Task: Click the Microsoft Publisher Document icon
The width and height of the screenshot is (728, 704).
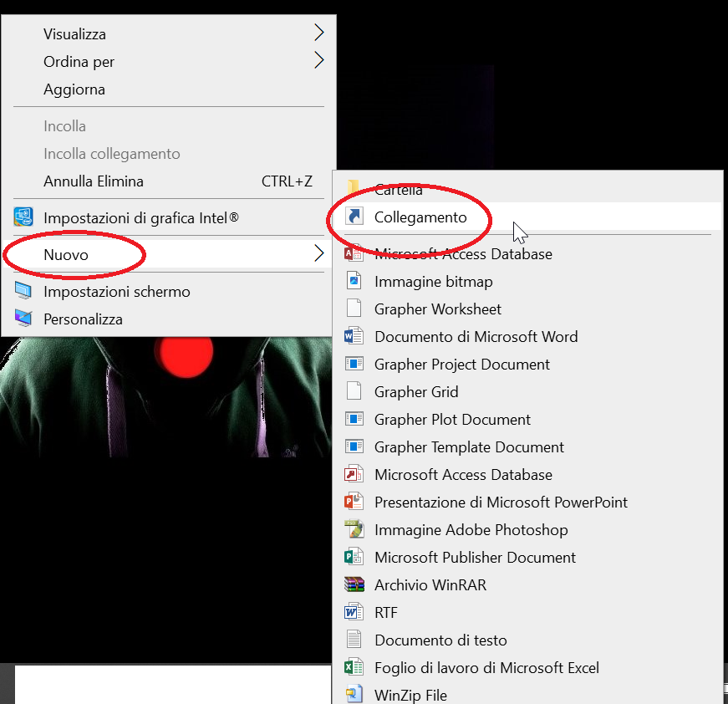Action: [354, 556]
